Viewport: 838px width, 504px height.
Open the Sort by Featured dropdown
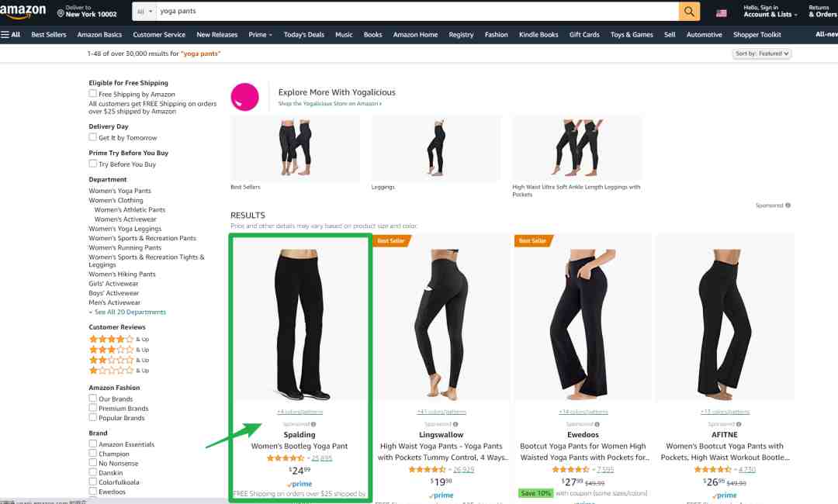pyautogui.click(x=762, y=54)
